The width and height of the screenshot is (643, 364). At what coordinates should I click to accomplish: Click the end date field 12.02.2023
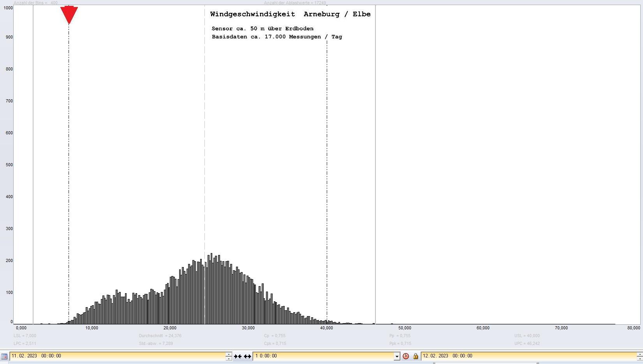click(x=526, y=356)
